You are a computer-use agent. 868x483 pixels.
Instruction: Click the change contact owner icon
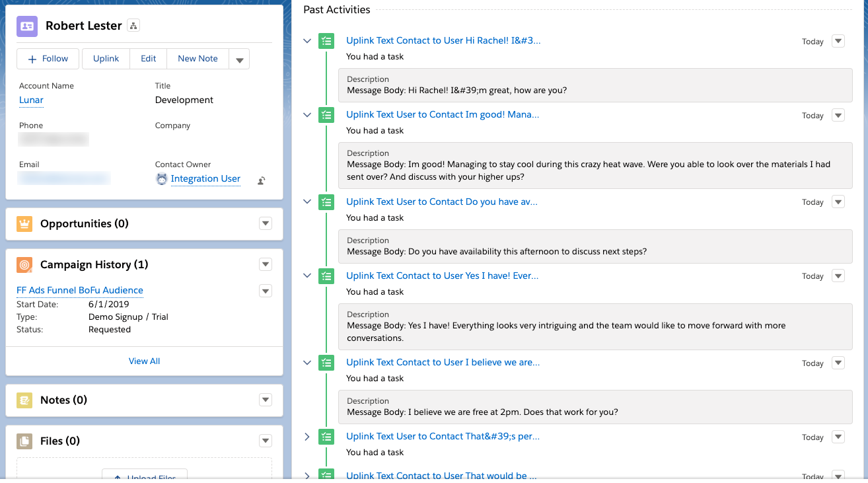click(x=262, y=180)
